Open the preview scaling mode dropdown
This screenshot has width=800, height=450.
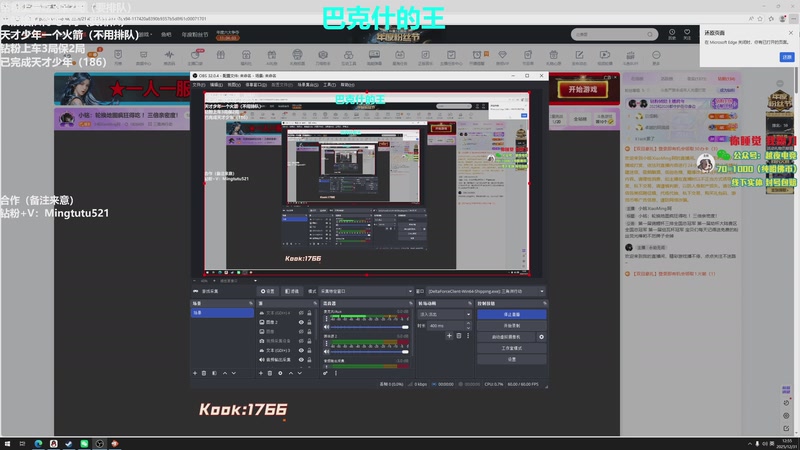[237, 281]
